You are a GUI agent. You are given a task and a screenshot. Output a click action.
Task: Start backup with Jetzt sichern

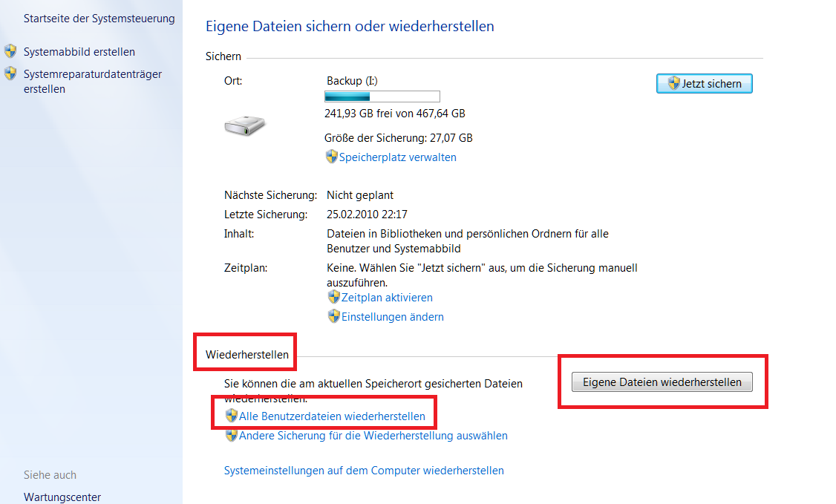point(705,84)
